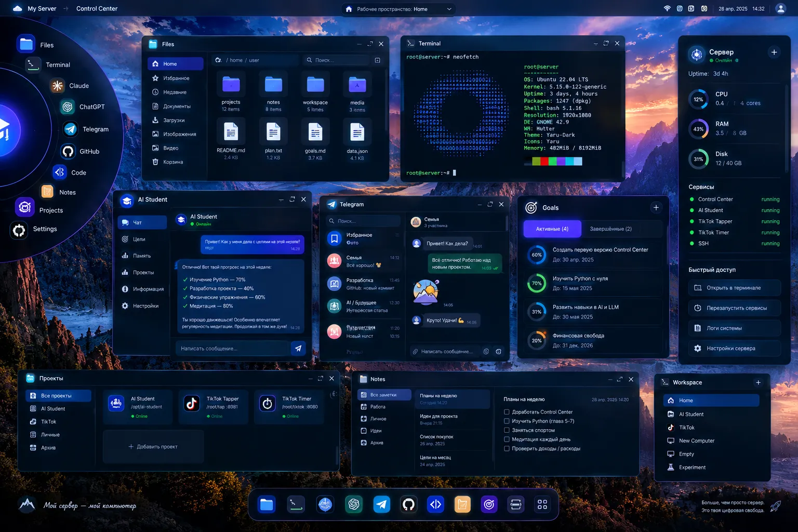Click Files search field 'Поиск'

336,60
